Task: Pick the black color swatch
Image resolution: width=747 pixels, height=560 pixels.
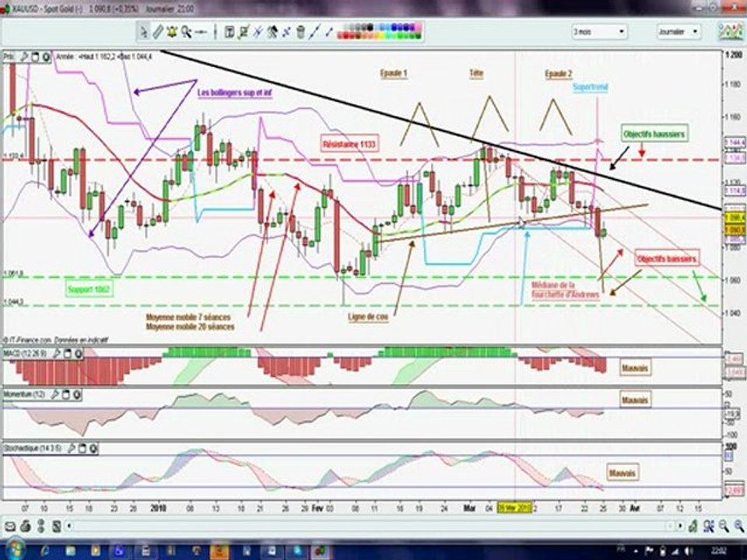Action: pyautogui.click(x=370, y=27)
